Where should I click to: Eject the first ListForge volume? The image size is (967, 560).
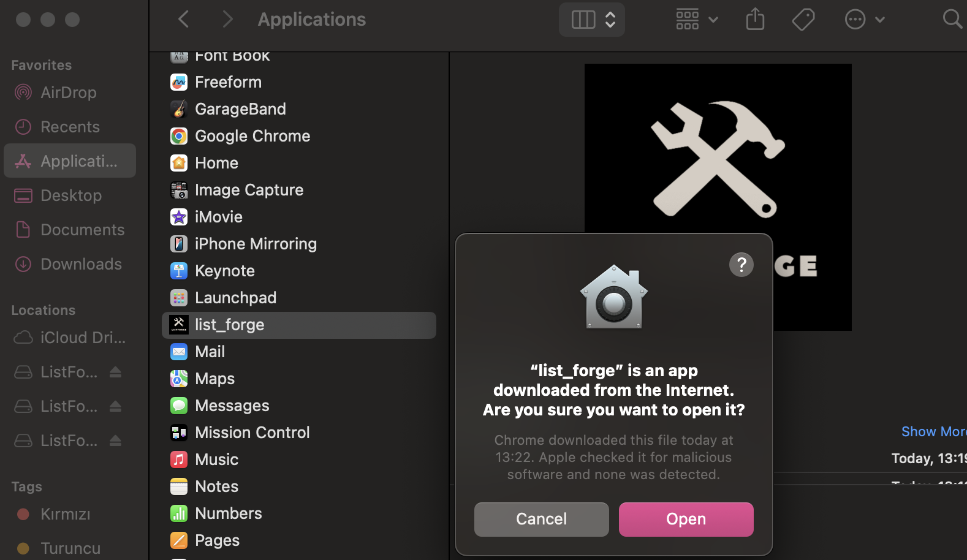click(x=115, y=372)
